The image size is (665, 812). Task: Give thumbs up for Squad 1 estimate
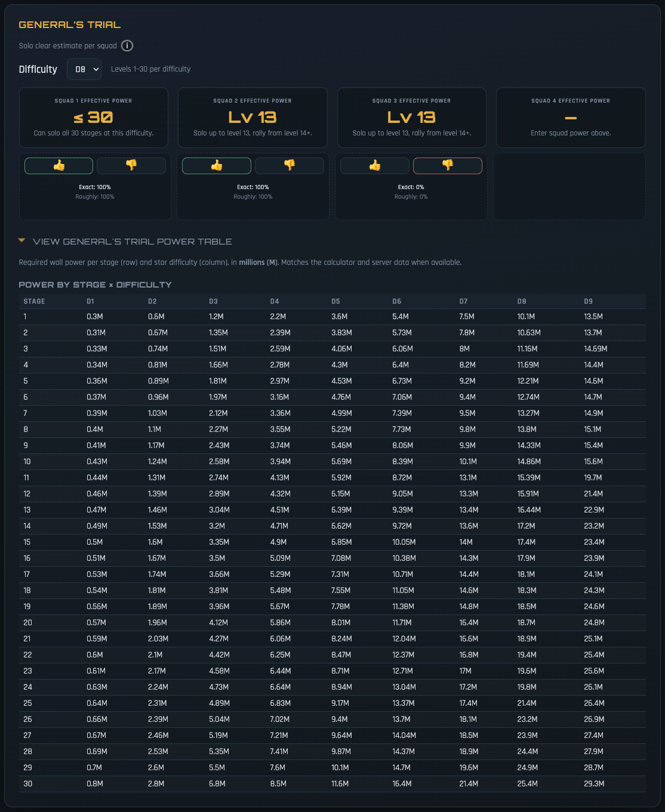(x=59, y=166)
